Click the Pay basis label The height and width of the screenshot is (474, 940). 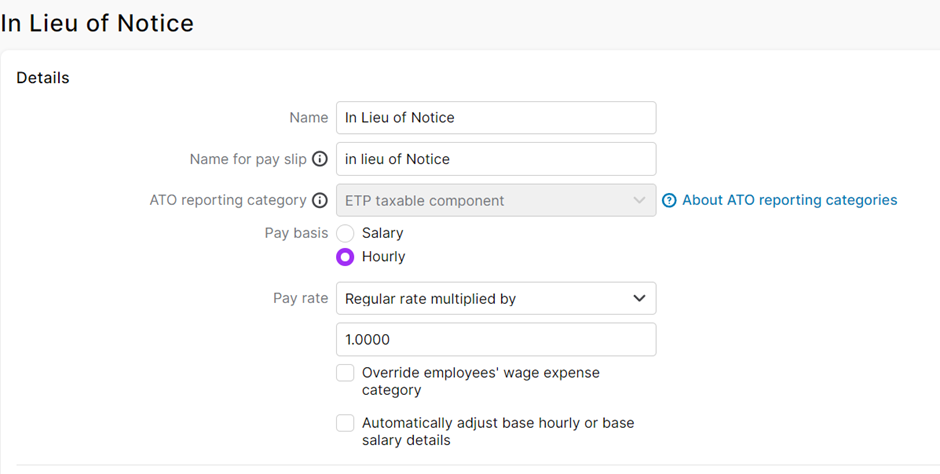pyautogui.click(x=295, y=233)
